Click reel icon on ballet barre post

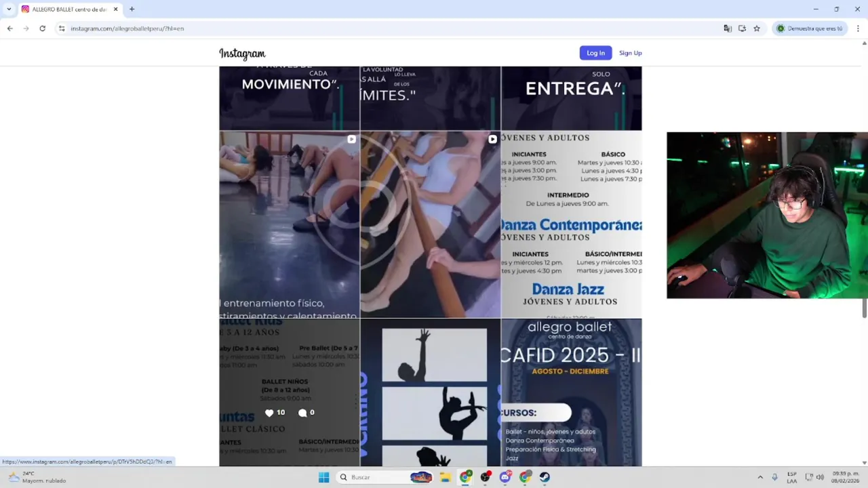(x=492, y=139)
